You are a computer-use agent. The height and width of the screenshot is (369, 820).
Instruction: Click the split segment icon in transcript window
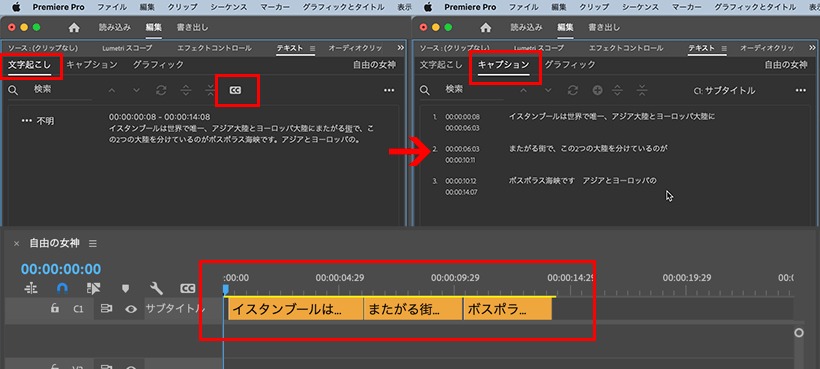(186, 90)
